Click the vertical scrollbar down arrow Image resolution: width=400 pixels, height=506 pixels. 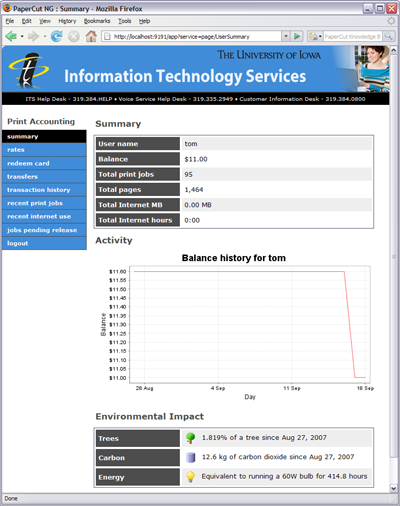(x=393, y=488)
